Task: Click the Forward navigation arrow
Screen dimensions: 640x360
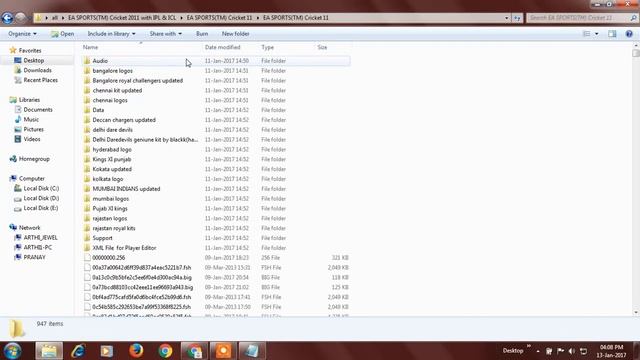Action: tap(20, 18)
